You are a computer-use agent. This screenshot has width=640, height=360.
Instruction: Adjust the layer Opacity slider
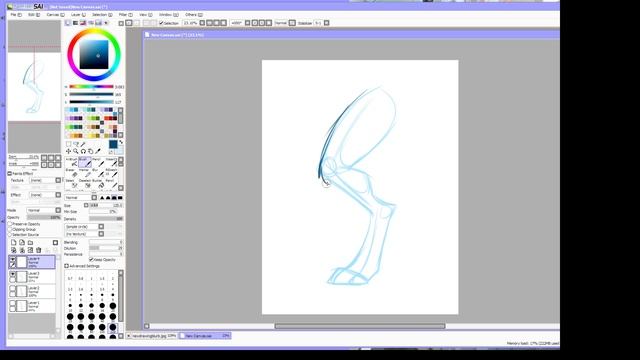(44, 218)
